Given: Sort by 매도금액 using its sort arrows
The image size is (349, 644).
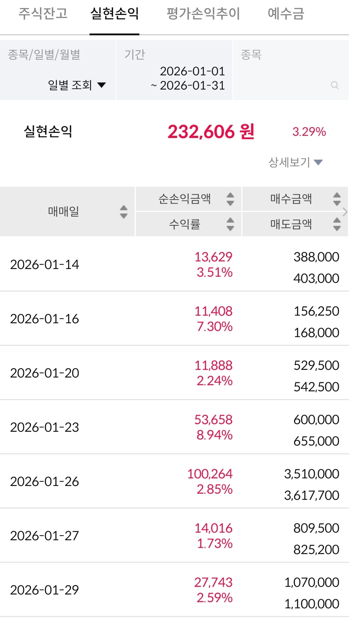Looking at the screenshot, I should [x=337, y=224].
